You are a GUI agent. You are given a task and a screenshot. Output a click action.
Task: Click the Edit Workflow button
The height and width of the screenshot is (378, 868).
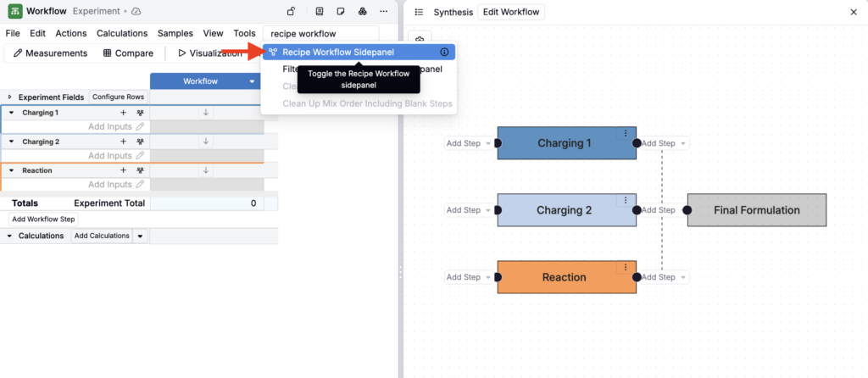coord(511,12)
